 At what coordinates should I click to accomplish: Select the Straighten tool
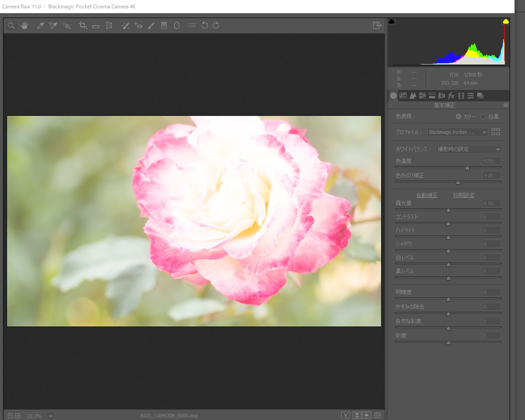(96, 25)
